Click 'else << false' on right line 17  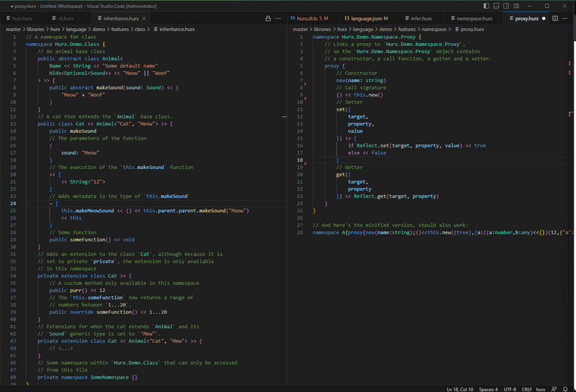pyautogui.click(x=367, y=152)
